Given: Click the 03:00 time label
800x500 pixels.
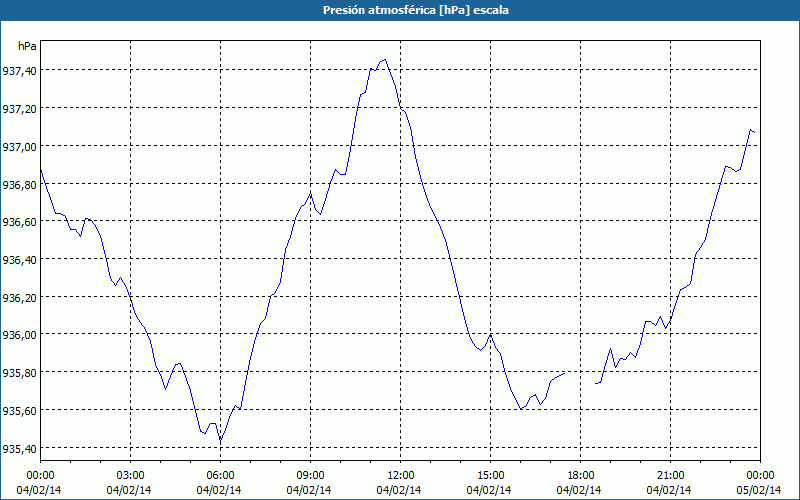Looking at the screenshot, I should (130, 476).
